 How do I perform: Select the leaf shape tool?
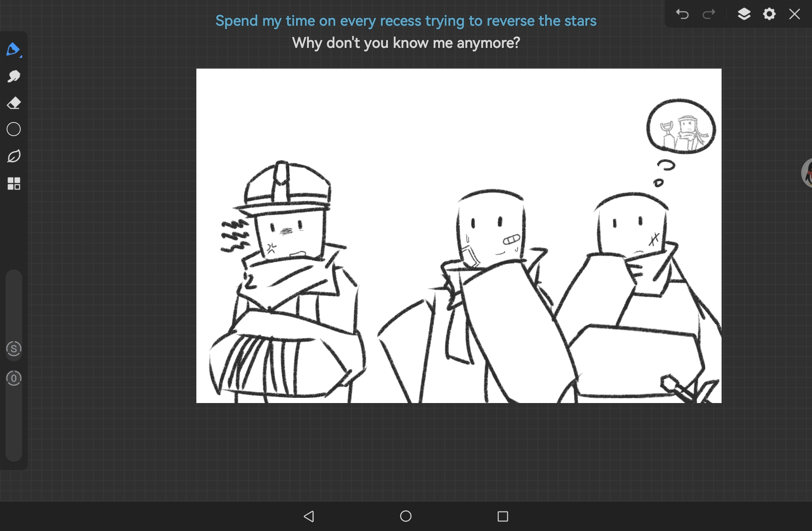[x=14, y=156]
